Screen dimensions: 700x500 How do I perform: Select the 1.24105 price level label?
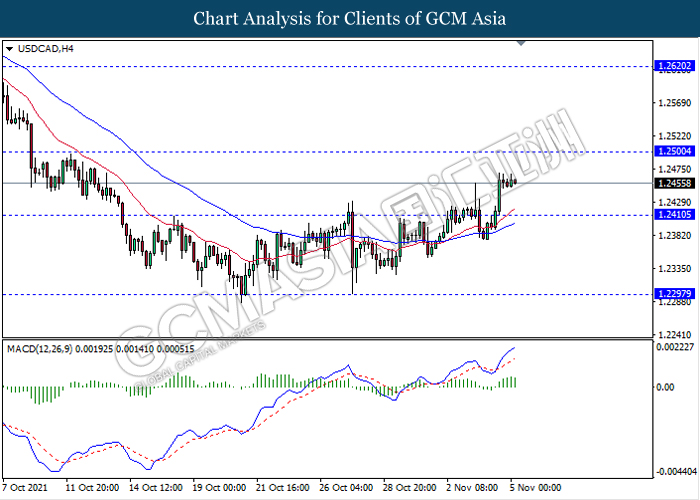674,215
